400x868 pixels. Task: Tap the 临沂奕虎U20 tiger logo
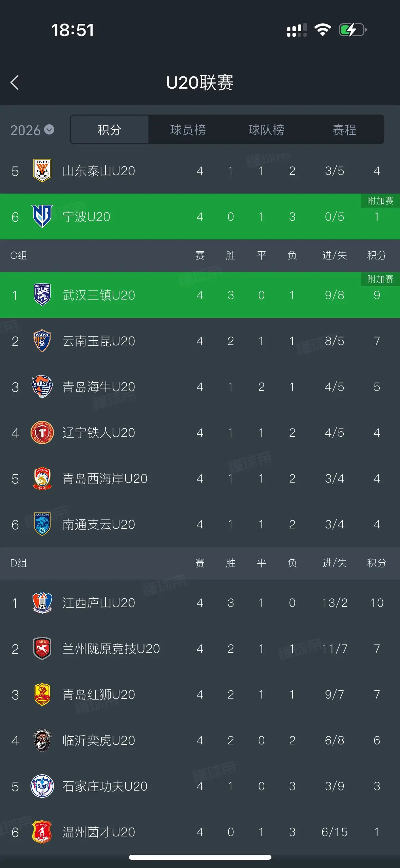tap(42, 740)
